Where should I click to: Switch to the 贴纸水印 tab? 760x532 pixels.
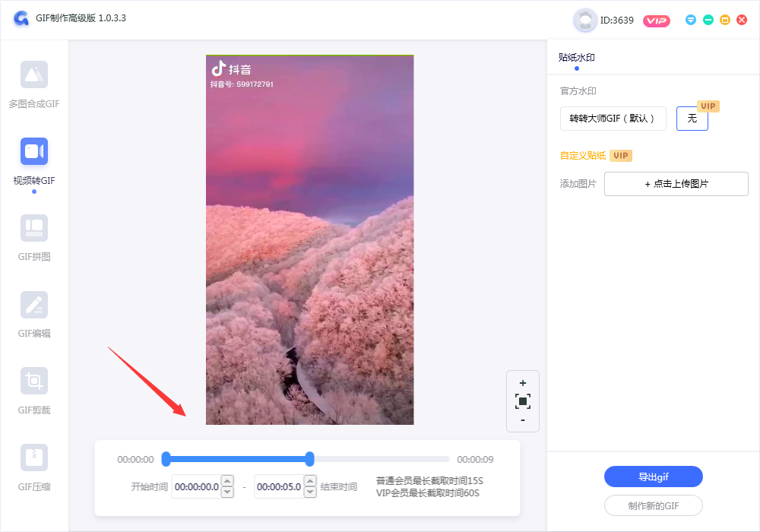[x=576, y=58]
